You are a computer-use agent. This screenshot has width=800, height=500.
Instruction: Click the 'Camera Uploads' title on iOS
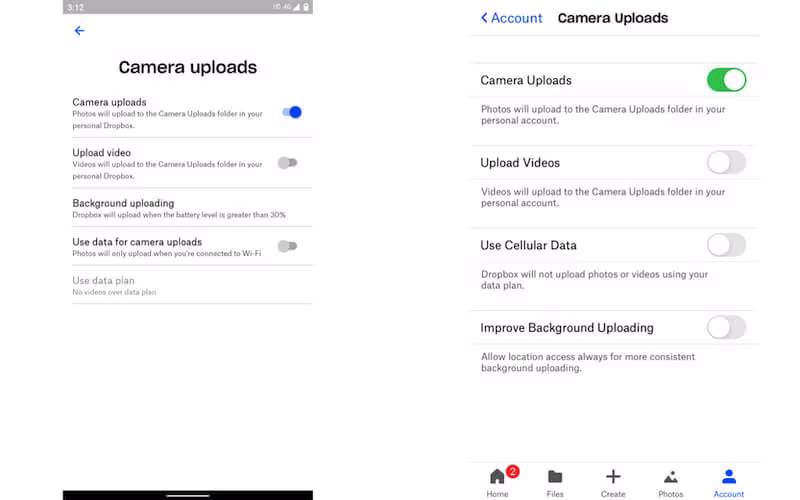613,18
